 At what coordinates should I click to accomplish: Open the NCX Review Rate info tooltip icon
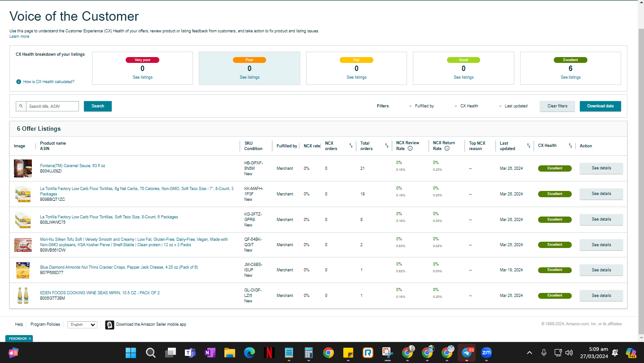coord(410,148)
